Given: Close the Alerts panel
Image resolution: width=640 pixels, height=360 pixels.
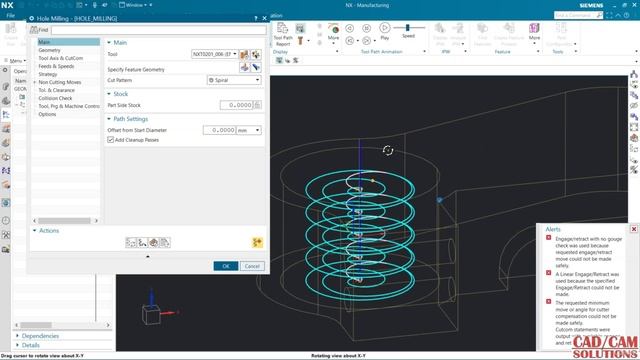Looking at the screenshot, I should click(634, 229).
